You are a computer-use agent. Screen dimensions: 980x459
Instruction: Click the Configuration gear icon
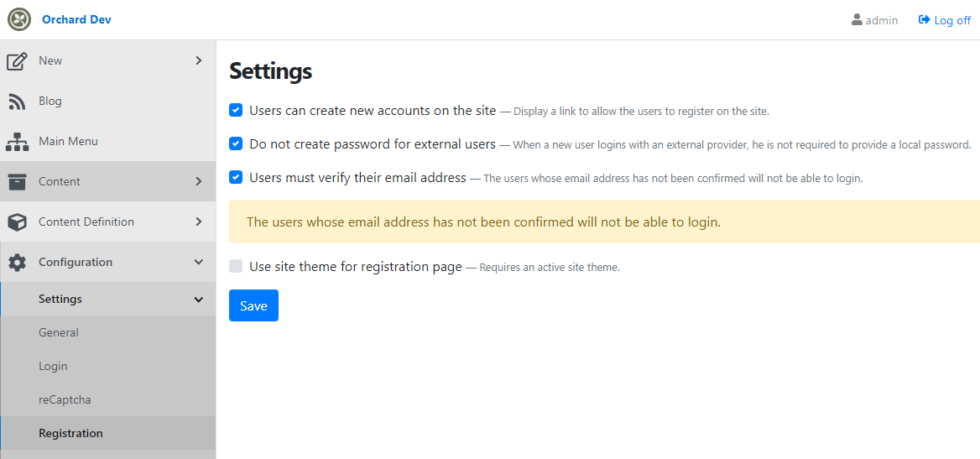pyautogui.click(x=17, y=263)
